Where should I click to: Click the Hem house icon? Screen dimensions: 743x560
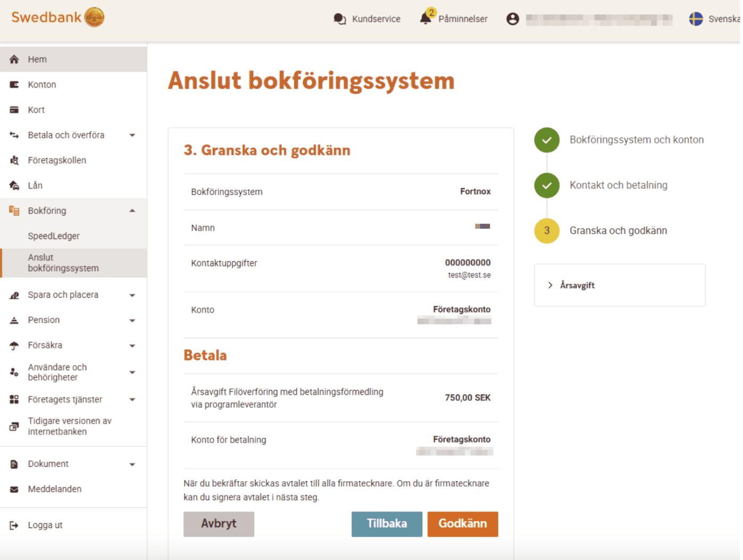[14, 59]
